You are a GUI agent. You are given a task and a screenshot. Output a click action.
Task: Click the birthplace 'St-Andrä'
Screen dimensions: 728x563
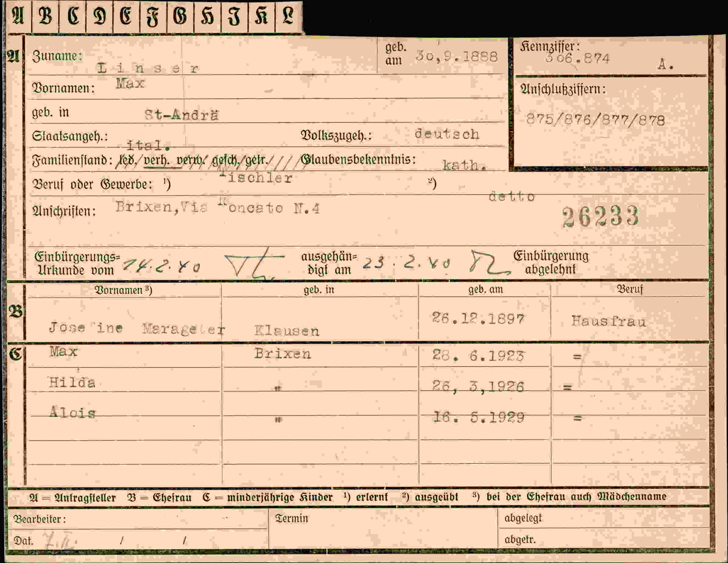tap(182, 115)
